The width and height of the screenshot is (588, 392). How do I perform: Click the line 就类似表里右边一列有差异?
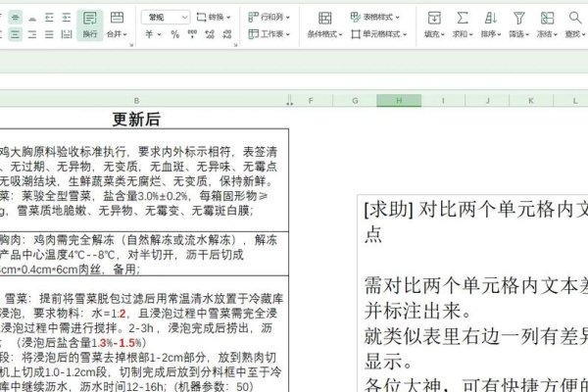point(475,336)
